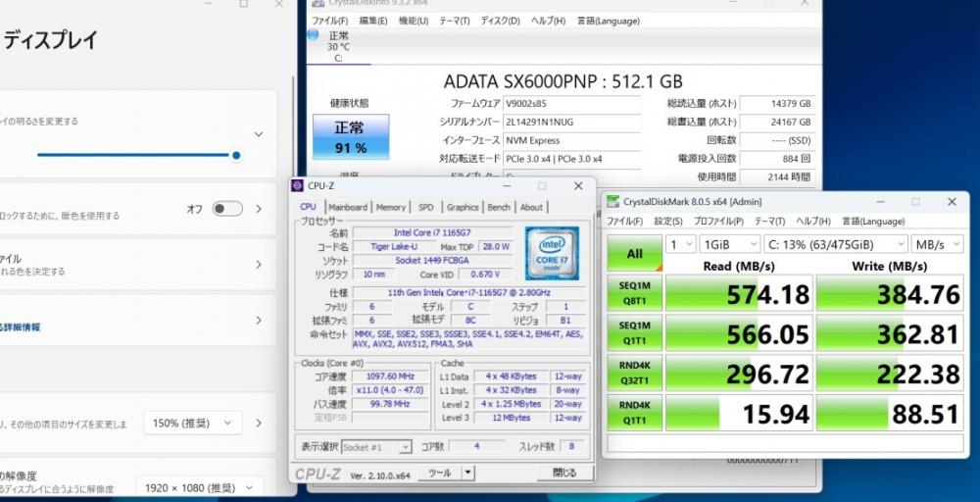Open the MB/s unit dropdown

[935, 243]
